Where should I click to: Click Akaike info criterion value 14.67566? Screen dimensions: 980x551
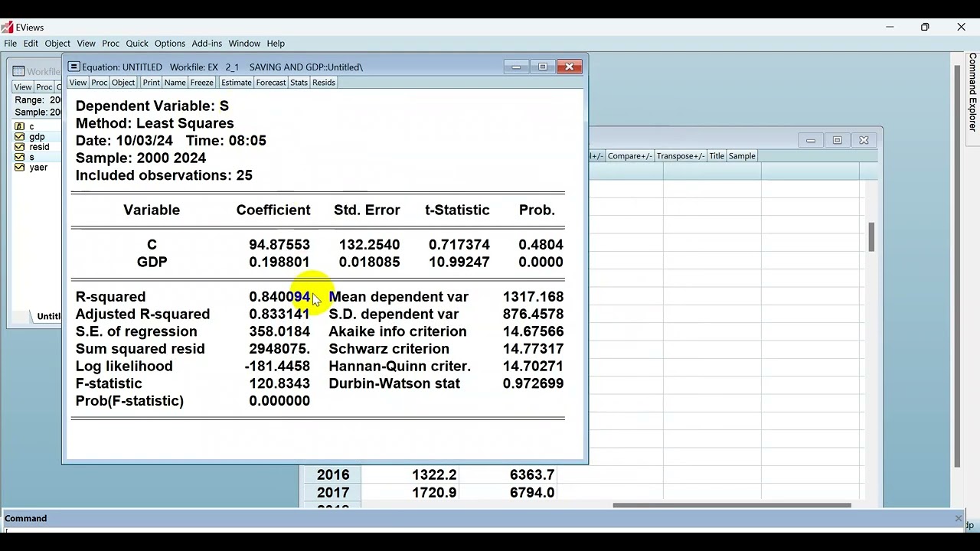(533, 331)
